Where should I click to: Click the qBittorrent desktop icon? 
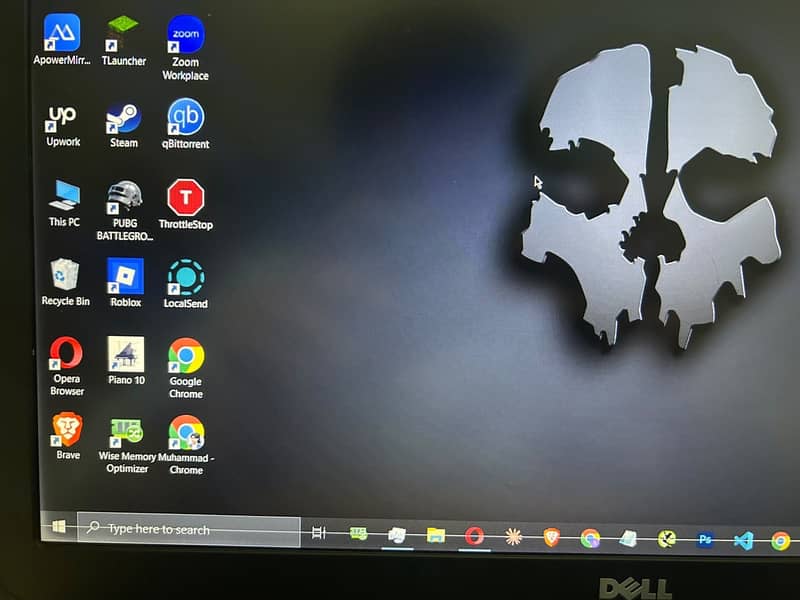coord(186,124)
